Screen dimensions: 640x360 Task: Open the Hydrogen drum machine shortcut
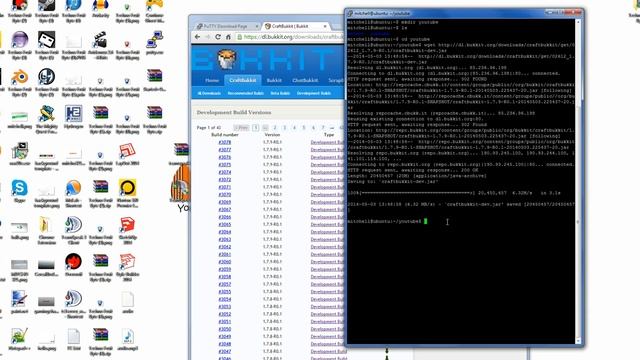pos(73,117)
